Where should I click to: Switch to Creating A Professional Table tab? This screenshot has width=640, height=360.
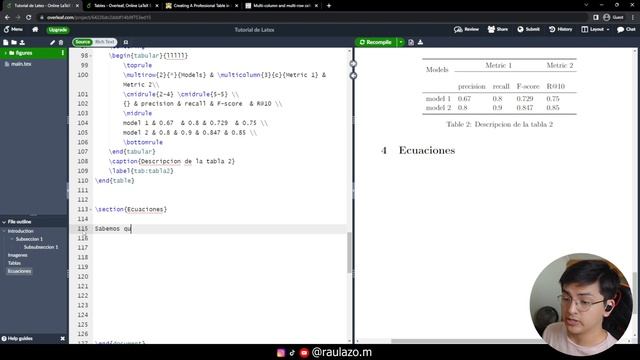click(202, 6)
